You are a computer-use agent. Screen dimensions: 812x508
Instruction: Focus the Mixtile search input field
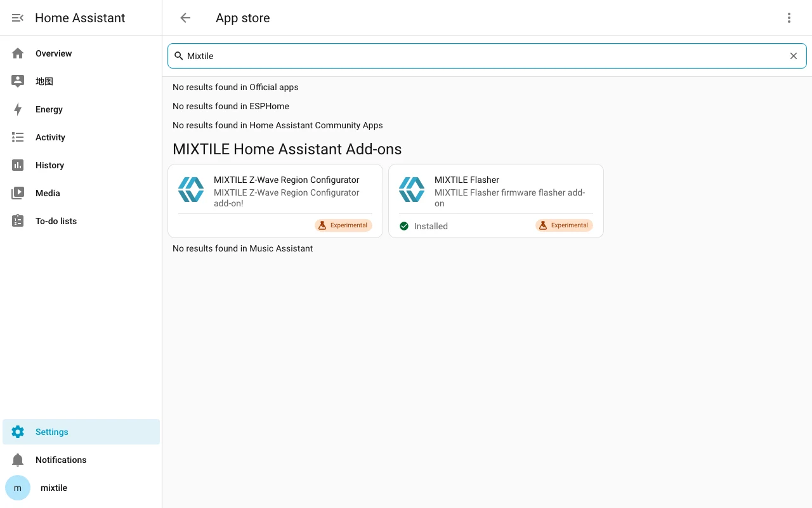point(487,56)
